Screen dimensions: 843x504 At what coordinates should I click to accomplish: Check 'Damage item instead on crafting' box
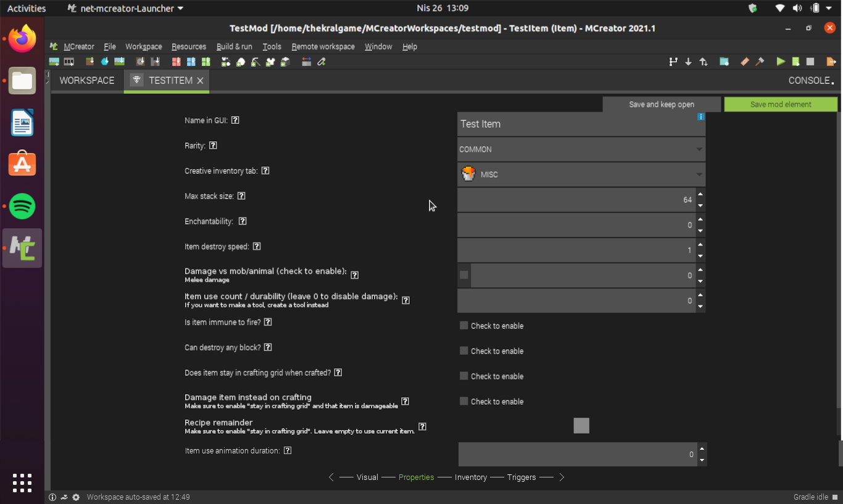click(x=464, y=402)
